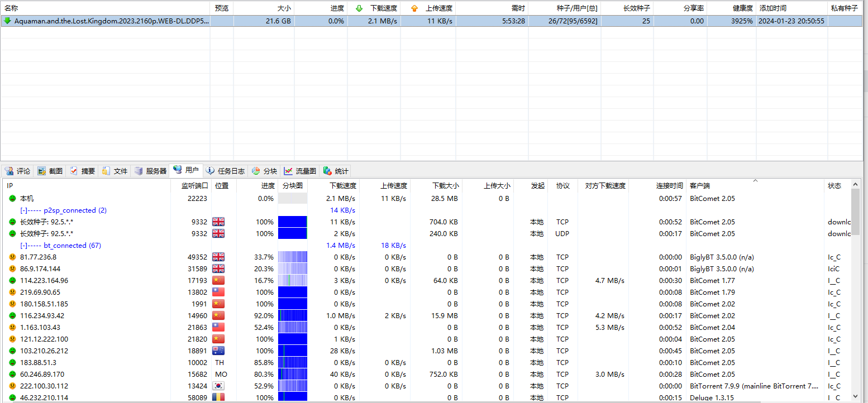Sort peers by the 客户端 column header

(755, 186)
